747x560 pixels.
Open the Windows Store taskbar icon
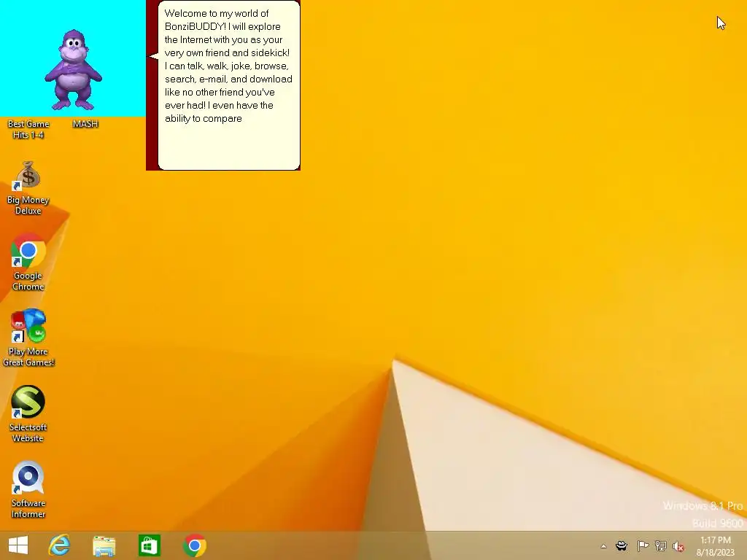pos(149,545)
